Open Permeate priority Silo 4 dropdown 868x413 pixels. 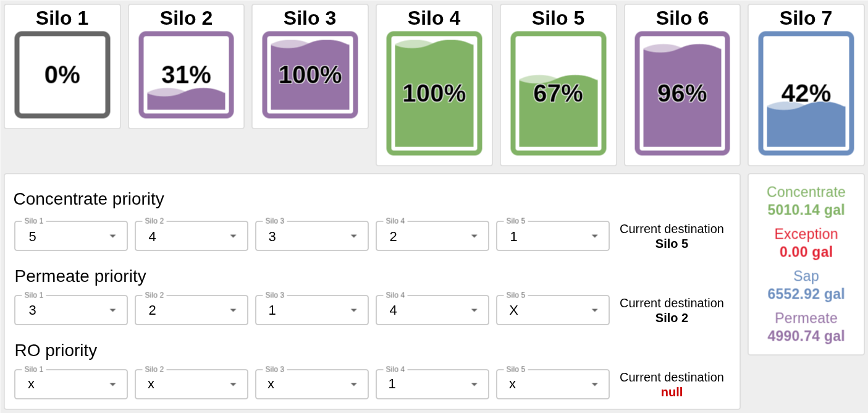(432, 310)
